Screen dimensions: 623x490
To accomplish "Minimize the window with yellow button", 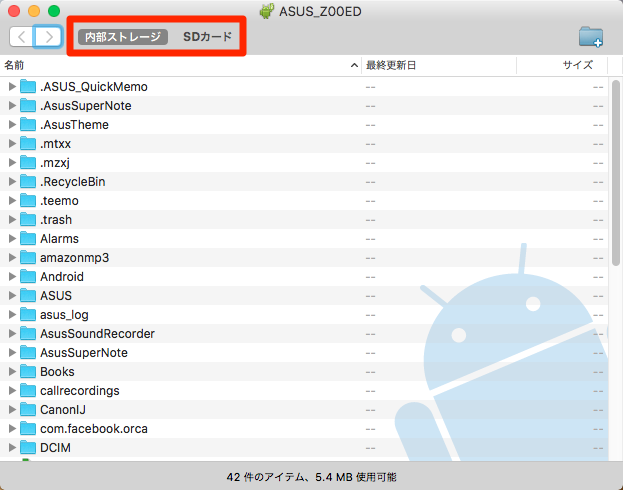I will [x=34, y=11].
